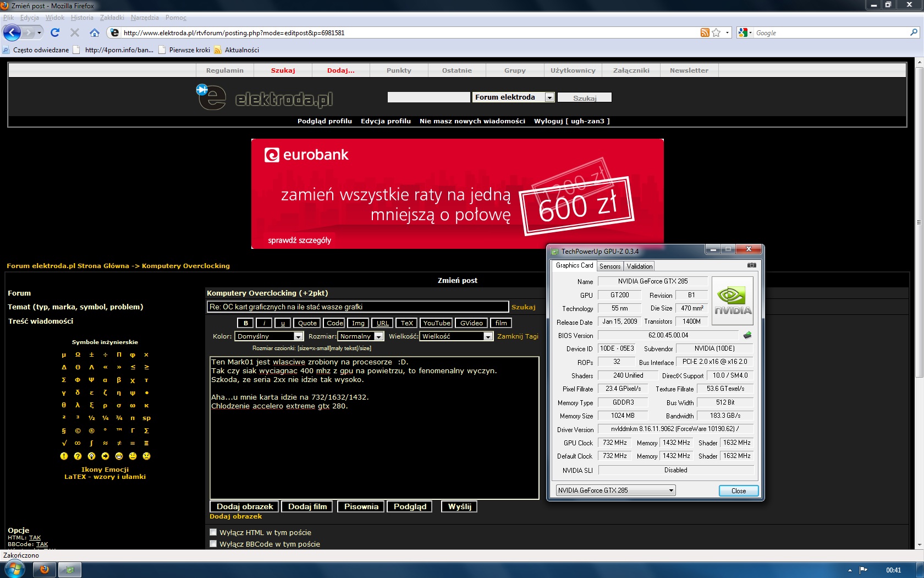The height and width of the screenshot is (578, 924).
Task: Open GPU-Z graphics card selector dropdown
Action: click(x=615, y=490)
